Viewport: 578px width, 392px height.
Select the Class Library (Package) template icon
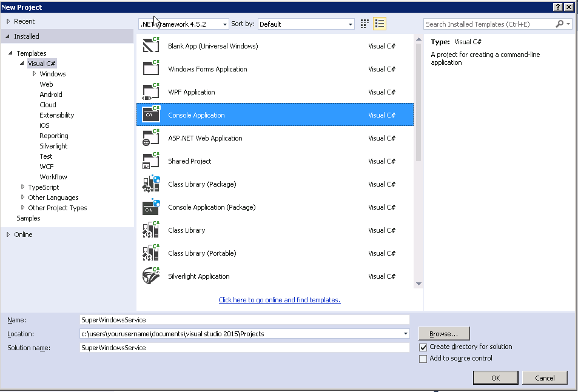click(x=151, y=184)
